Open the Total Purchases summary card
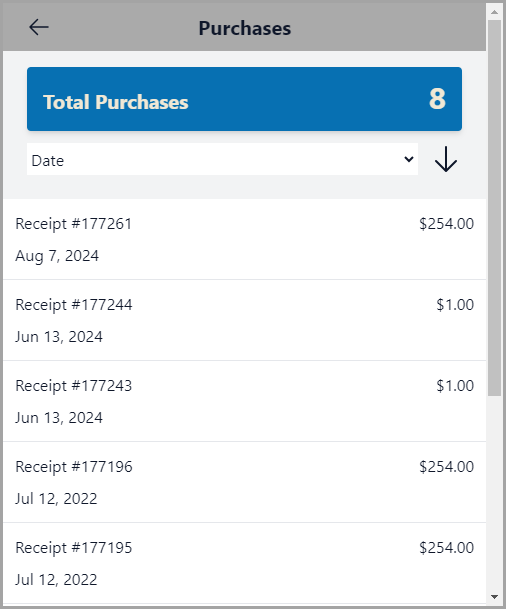Viewport: 506px width, 609px height. pyautogui.click(x=244, y=99)
